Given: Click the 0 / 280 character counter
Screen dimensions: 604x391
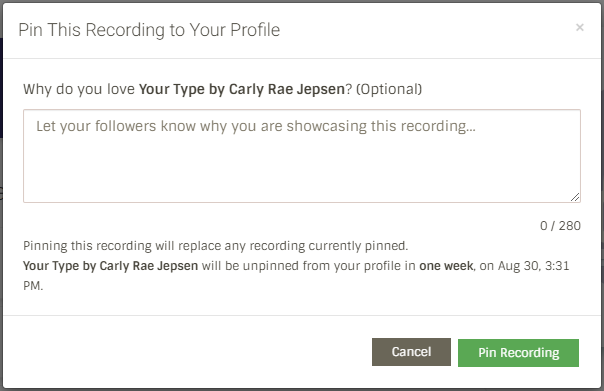Looking at the screenshot, I should 560,225.
